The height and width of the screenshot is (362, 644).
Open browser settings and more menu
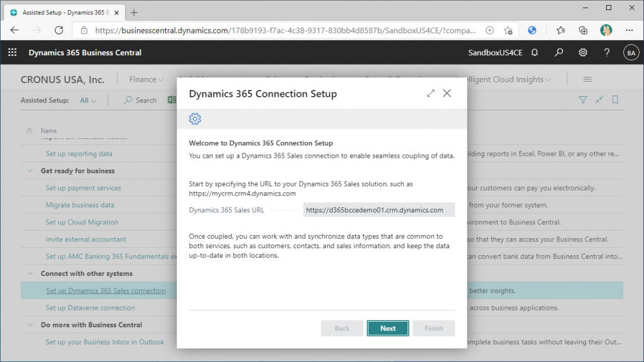pos(629,30)
